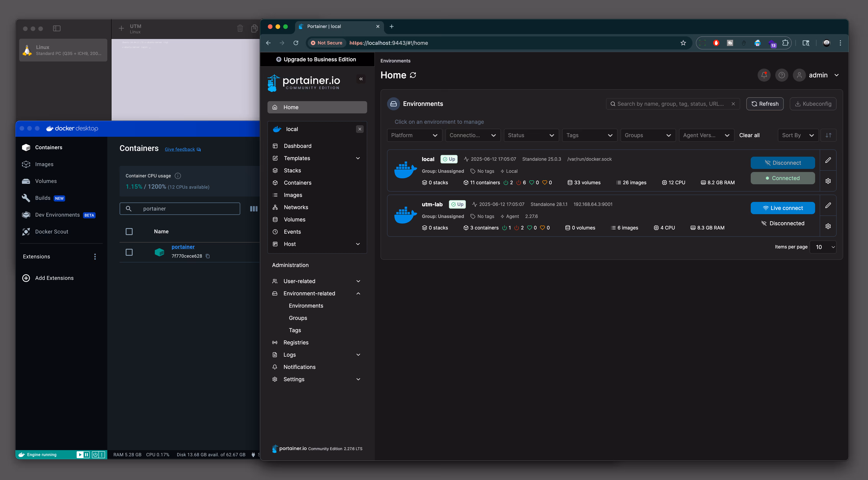Add new VM plus icon in UTM
Viewport: 868px width, 480px height.
(x=121, y=29)
